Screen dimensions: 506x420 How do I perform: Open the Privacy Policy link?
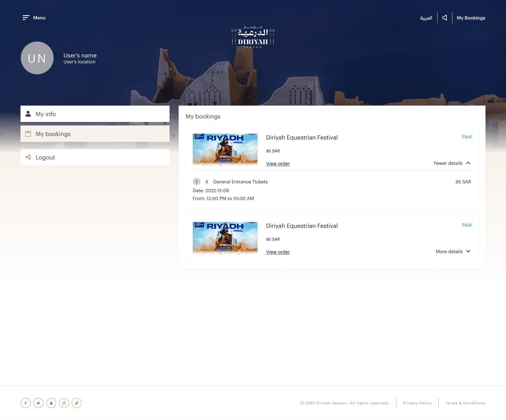coord(417,403)
